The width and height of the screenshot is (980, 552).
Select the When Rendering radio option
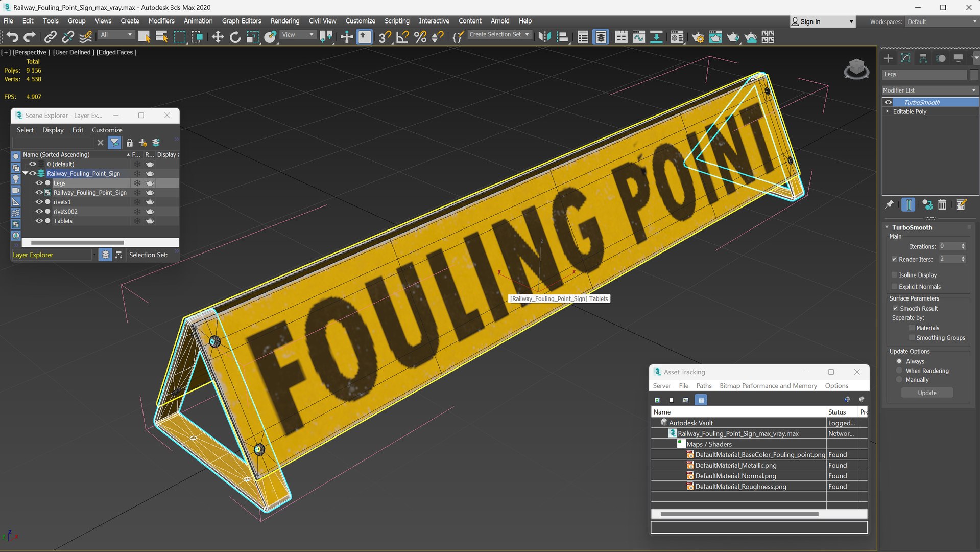pyautogui.click(x=899, y=371)
